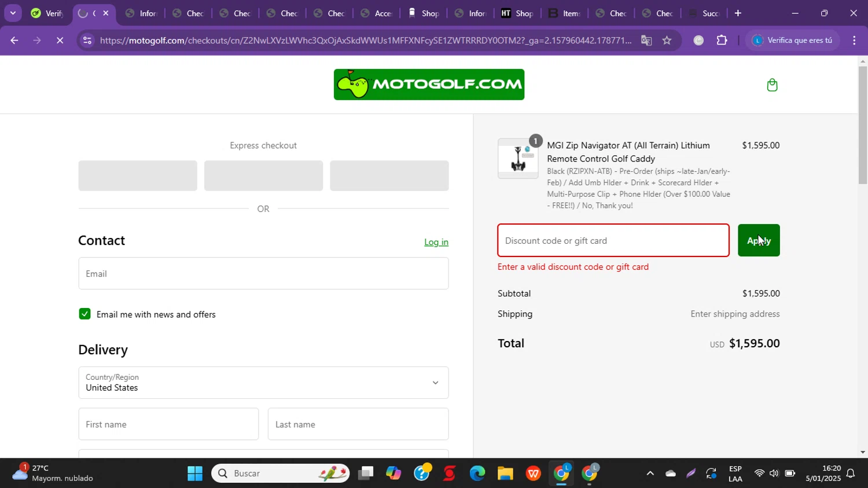Click the Apply discount button

[x=759, y=240]
